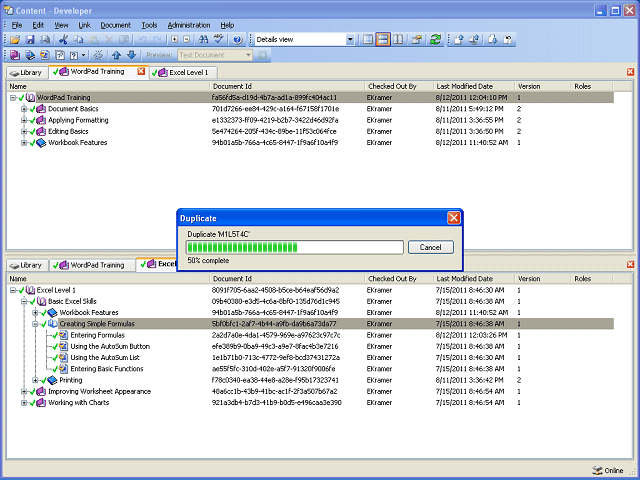The height and width of the screenshot is (480, 640).
Task: Cancel the Duplicate operation
Action: click(431, 247)
